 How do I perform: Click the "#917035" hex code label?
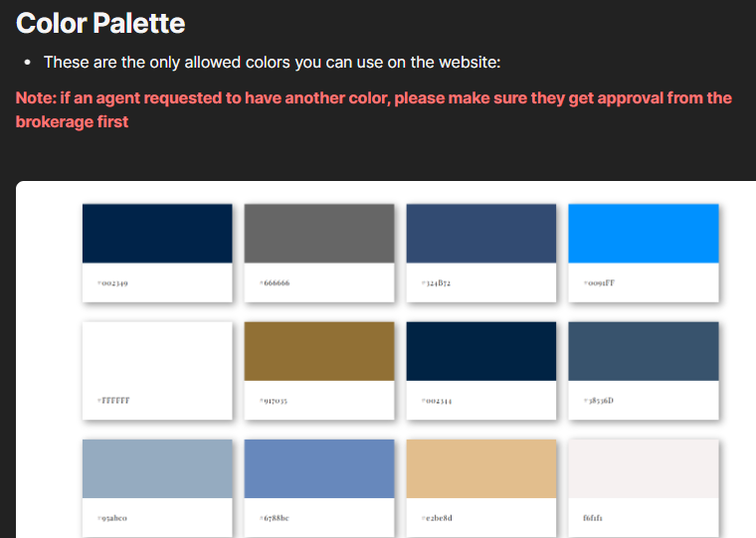(x=274, y=400)
